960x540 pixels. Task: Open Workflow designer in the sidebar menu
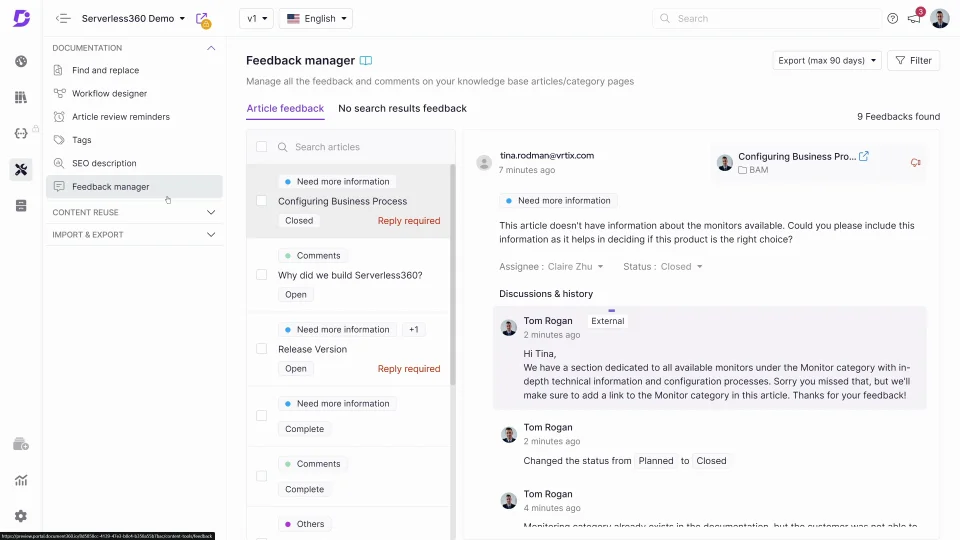(109, 93)
